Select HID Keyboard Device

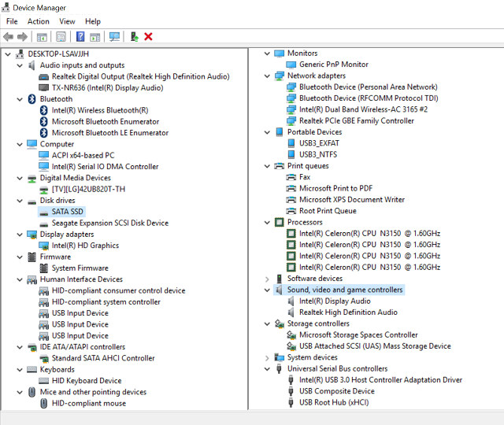(x=87, y=381)
